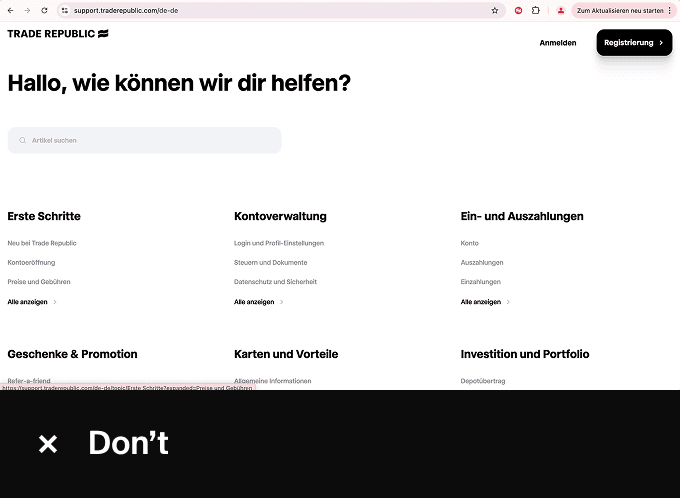The image size is (680, 498).
Task: Open the red extension icon in toolbar
Action: click(x=518, y=10)
